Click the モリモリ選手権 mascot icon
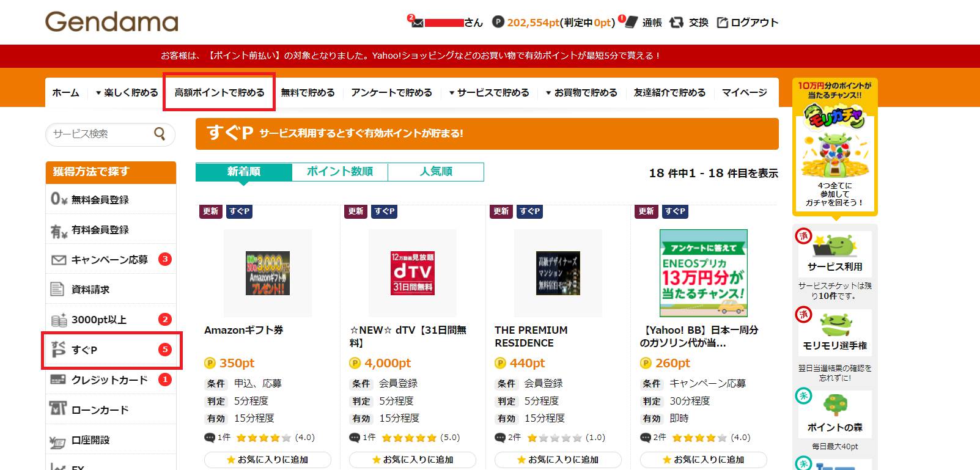 pyautogui.click(x=835, y=325)
